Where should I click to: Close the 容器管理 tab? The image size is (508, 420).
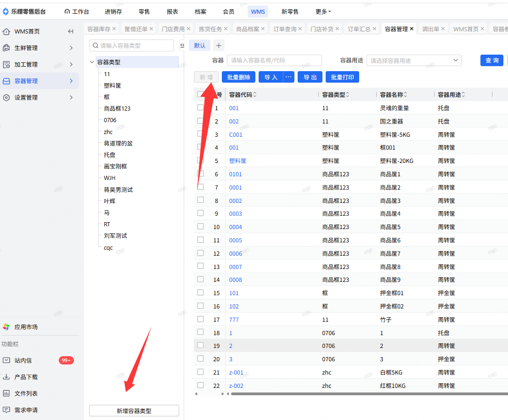tap(412, 29)
